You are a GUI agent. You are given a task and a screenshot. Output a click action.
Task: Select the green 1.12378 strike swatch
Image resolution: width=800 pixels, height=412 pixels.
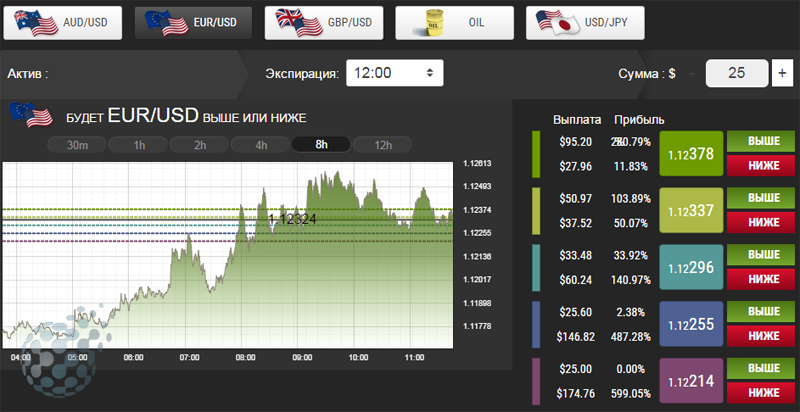(691, 154)
